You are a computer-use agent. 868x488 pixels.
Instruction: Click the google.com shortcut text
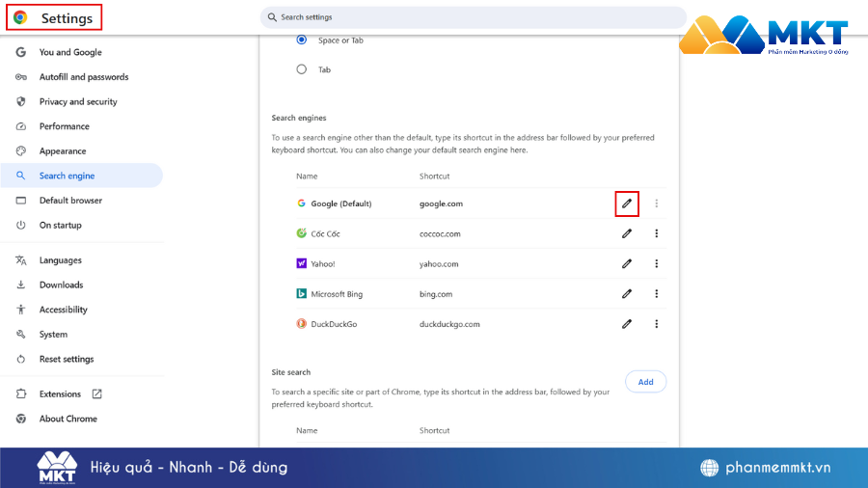click(x=441, y=203)
